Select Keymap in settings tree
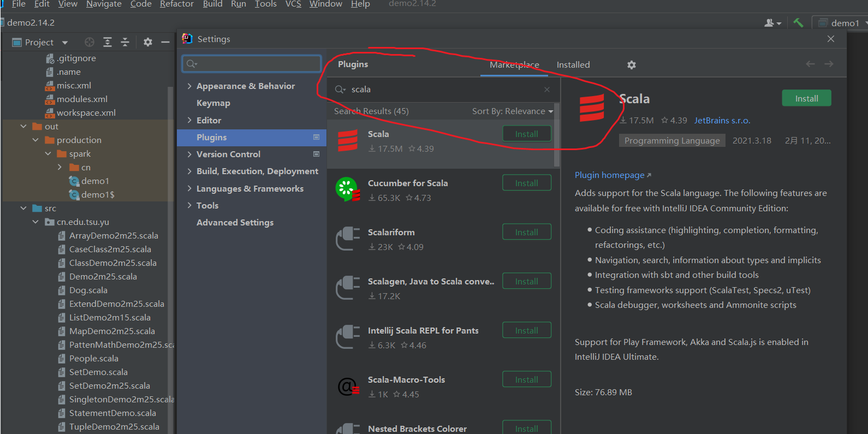Screen dimensions: 868x434 [x=213, y=103]
